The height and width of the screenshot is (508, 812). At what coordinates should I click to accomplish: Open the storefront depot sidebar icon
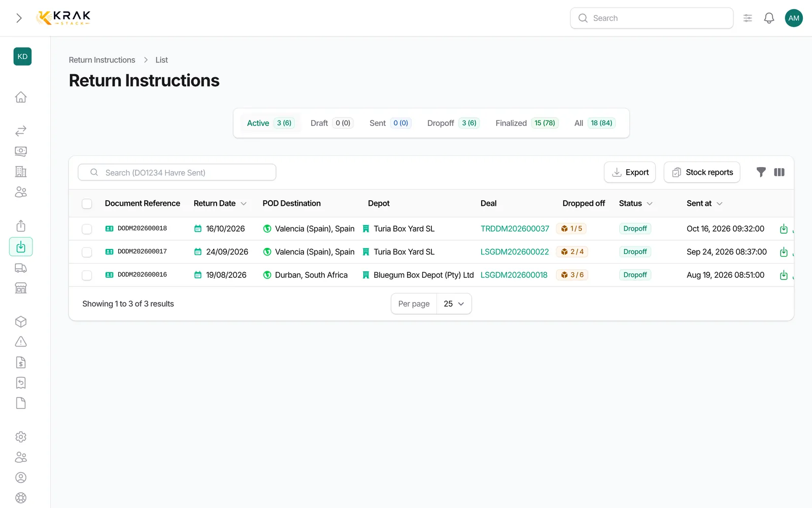tap(21, 288)
